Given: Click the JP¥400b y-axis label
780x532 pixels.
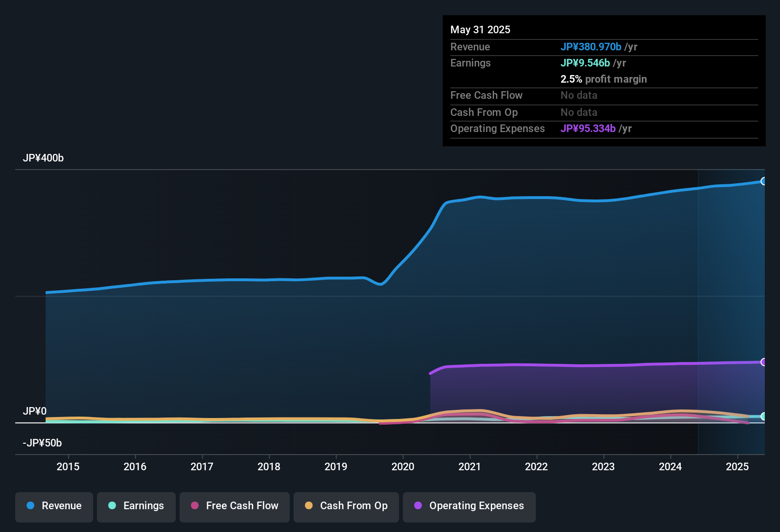Looking at the screenshot, I should coord(43,158).
